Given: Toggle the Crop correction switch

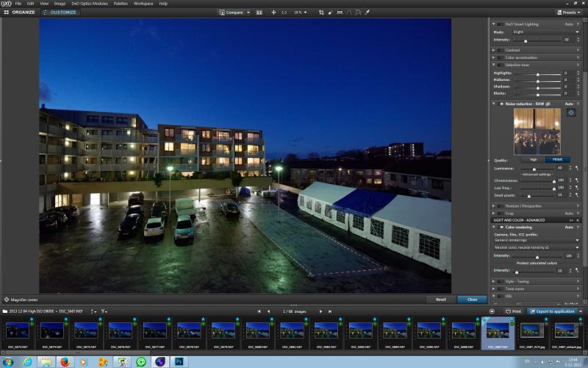Looking at the screenshot, I should point(501,213).
